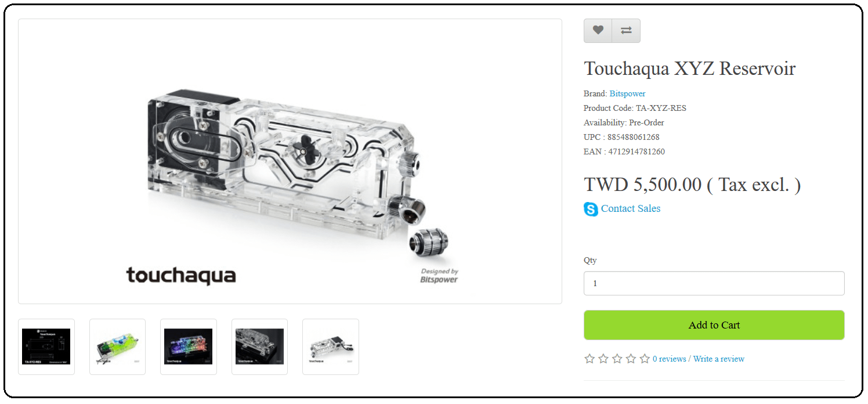
Task: Rate product with the first star
Action: (x=589, y=359)
